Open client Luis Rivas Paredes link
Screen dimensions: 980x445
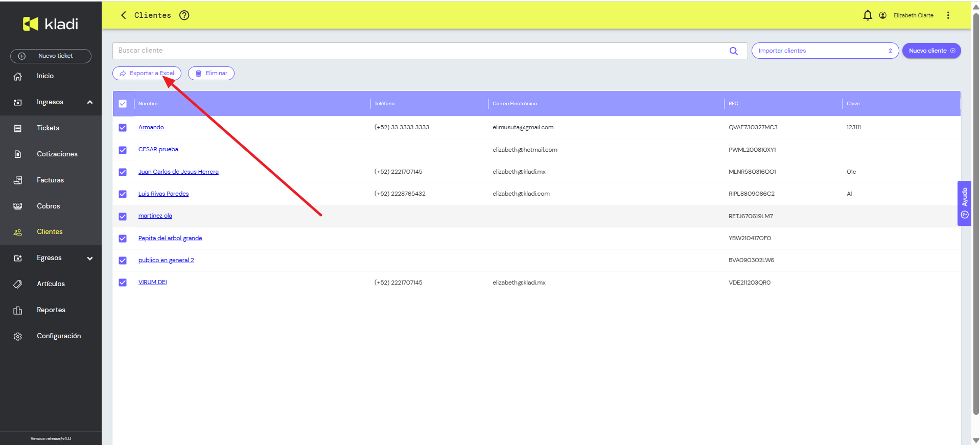164,194
